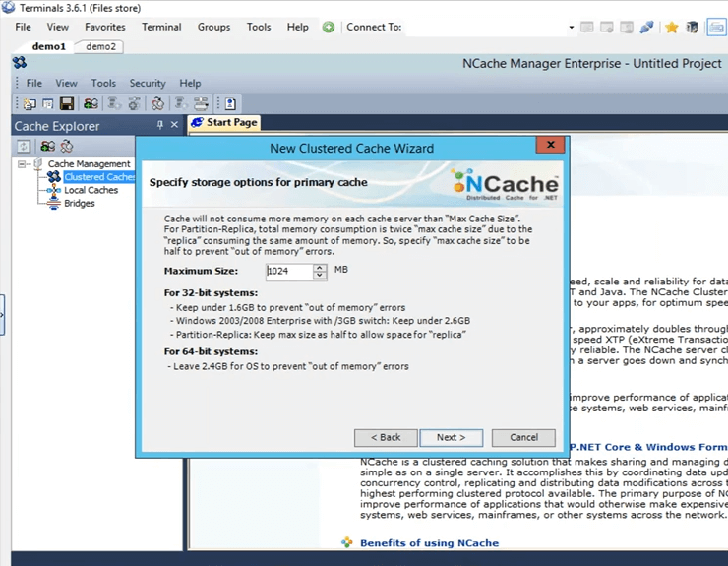Screen dimensions: 728x566
Task: Select Local Caches in tree
Action: (91, 190)
